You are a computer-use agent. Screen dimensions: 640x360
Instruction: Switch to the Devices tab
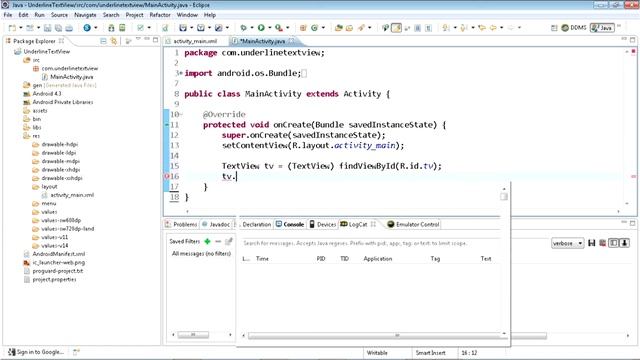pos(322,224)
